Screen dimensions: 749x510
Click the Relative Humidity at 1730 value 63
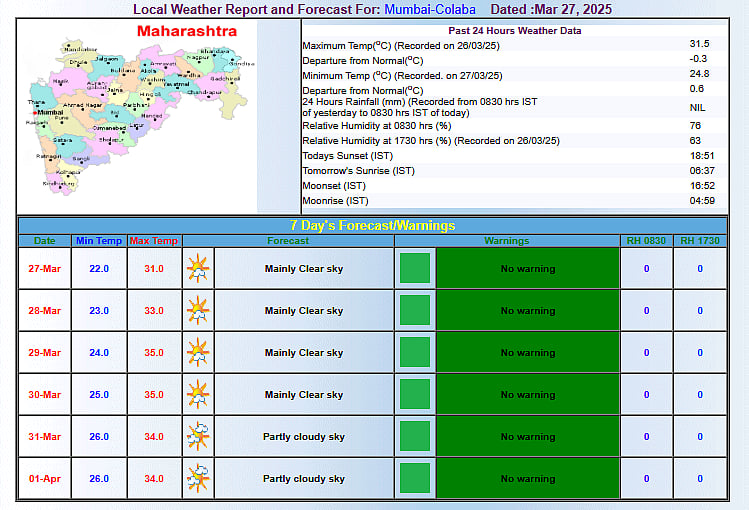[x=695, y=140]
